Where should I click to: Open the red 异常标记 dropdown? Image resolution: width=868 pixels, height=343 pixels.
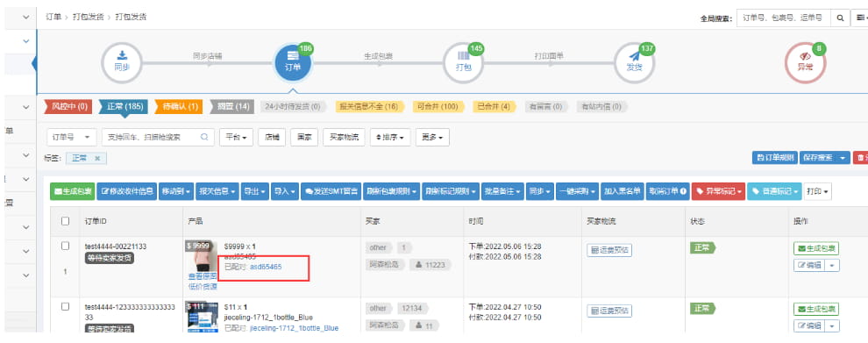point(718,191)
